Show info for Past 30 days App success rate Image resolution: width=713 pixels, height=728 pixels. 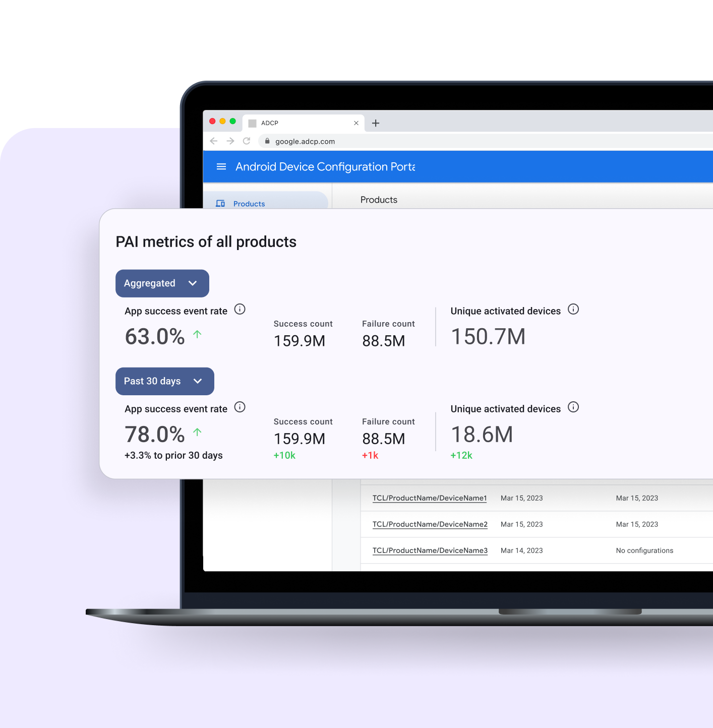pos(240,407)
